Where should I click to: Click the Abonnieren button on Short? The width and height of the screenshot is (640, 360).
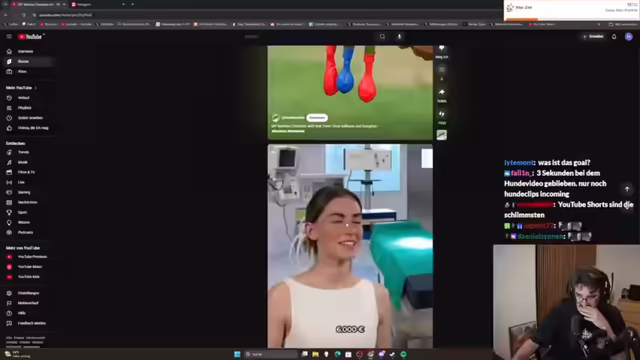point(317,118)
